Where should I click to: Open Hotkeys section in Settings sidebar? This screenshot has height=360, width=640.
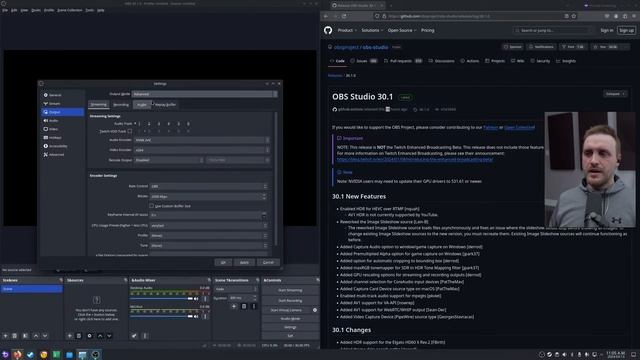[62, 138]
